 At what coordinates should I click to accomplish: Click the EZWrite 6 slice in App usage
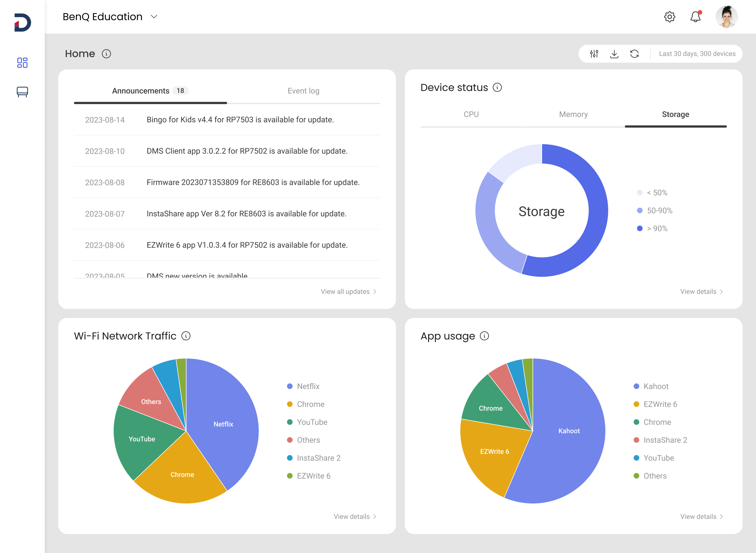(495, 452)
